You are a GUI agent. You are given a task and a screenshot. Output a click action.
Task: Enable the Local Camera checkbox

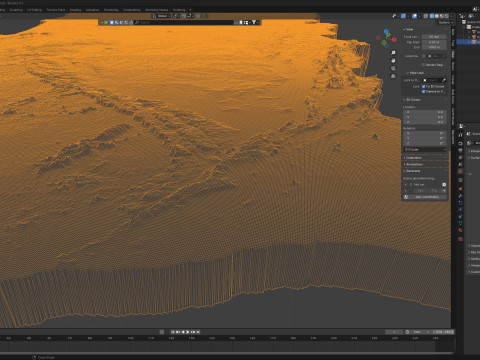tap(424, 56)
